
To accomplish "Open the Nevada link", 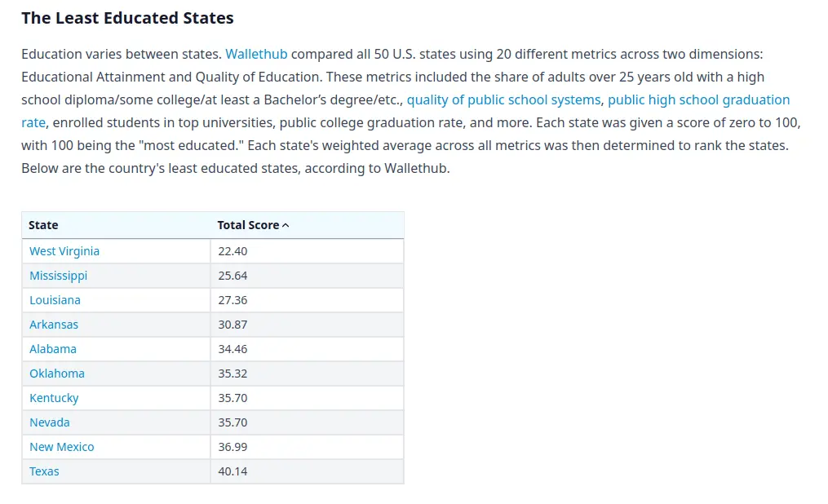I will 50,422.
